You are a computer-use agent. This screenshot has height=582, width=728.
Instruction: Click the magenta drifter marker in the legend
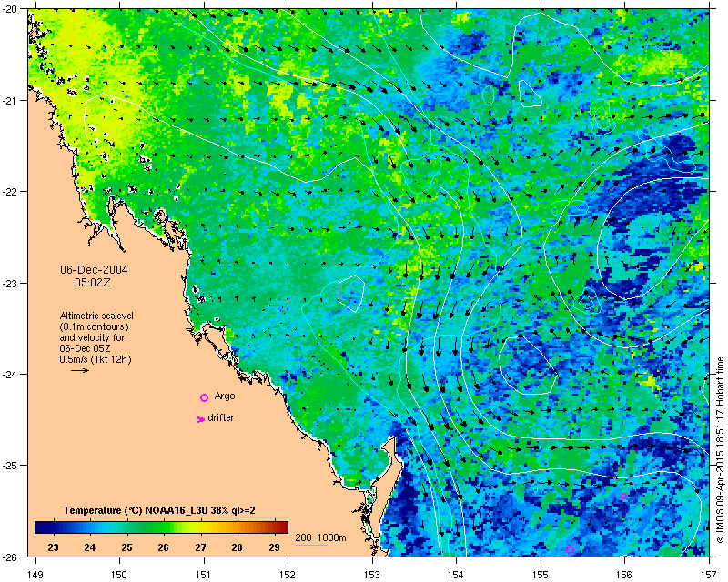(200, 419)
